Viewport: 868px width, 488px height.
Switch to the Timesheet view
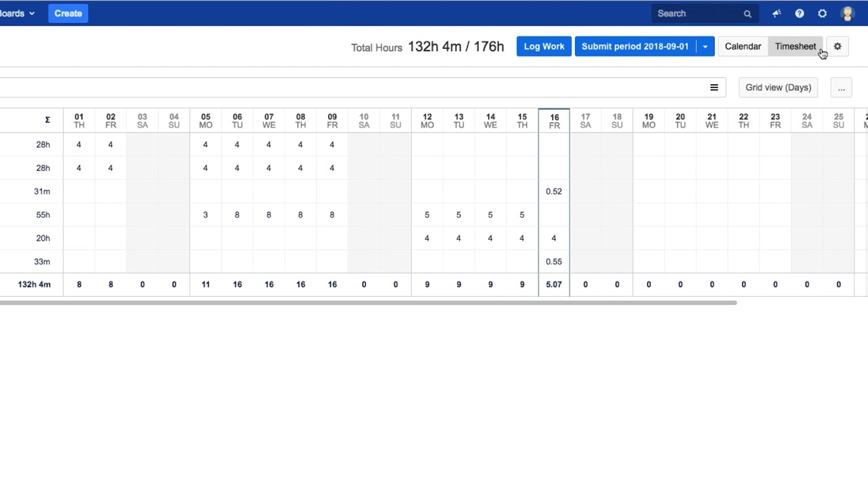(795, 47)
